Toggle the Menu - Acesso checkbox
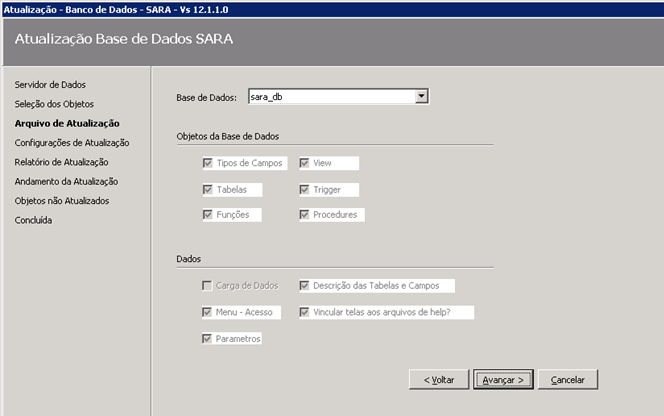Screen dimensions: 664x416 coord(207,312)
